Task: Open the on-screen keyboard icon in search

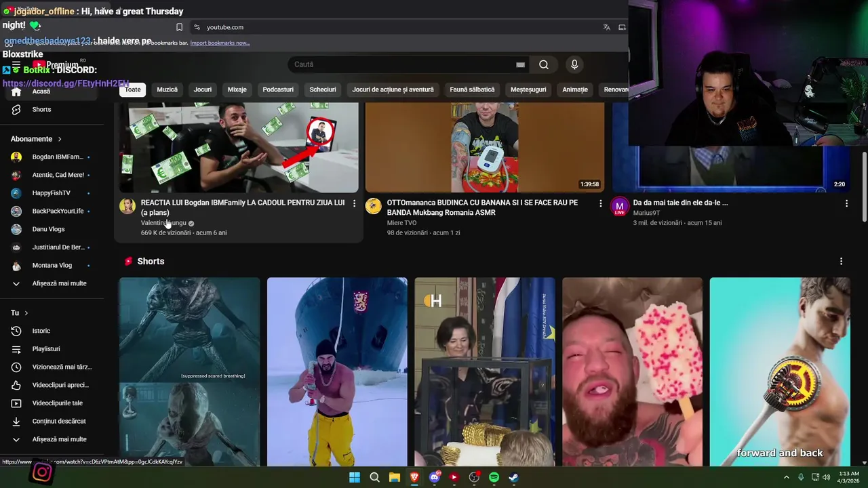Action: click(520, 64)
